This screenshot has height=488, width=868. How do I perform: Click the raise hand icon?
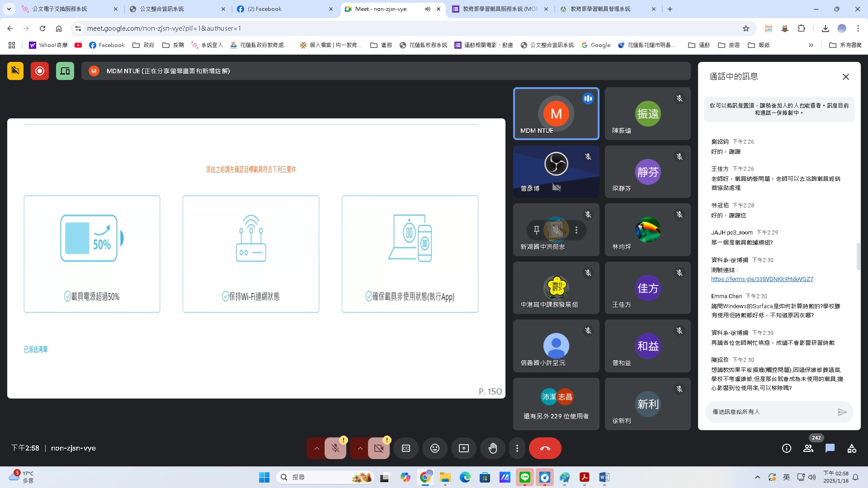click(493, 448)
